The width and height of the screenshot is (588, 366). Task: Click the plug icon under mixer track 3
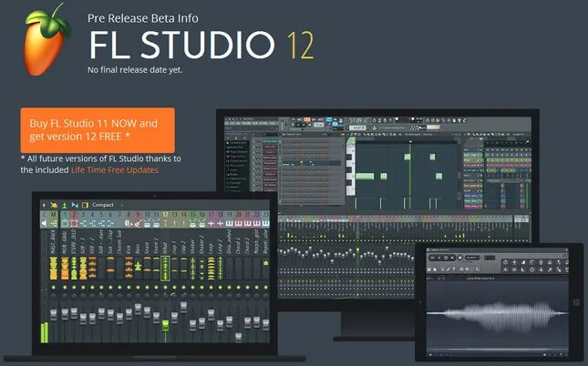(x=83, y=223)
